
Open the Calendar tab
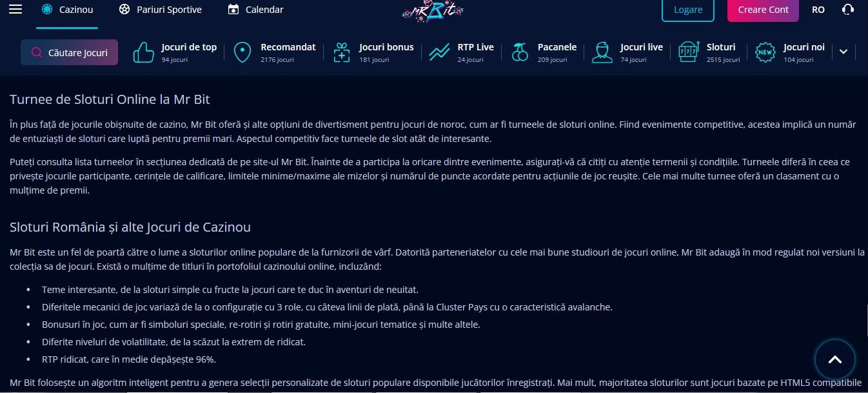255,10
